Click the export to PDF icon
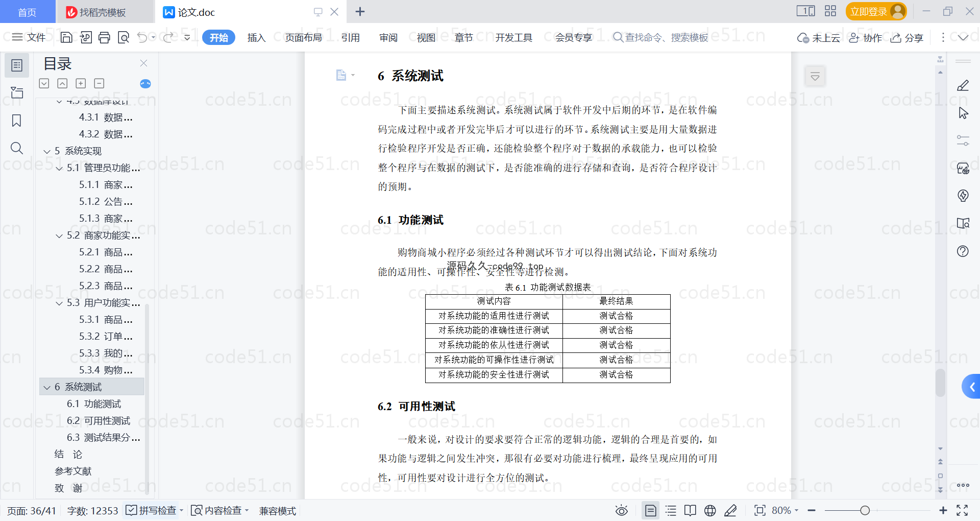The height and width of the screenshot is (521, 980). tap(86, 37)
